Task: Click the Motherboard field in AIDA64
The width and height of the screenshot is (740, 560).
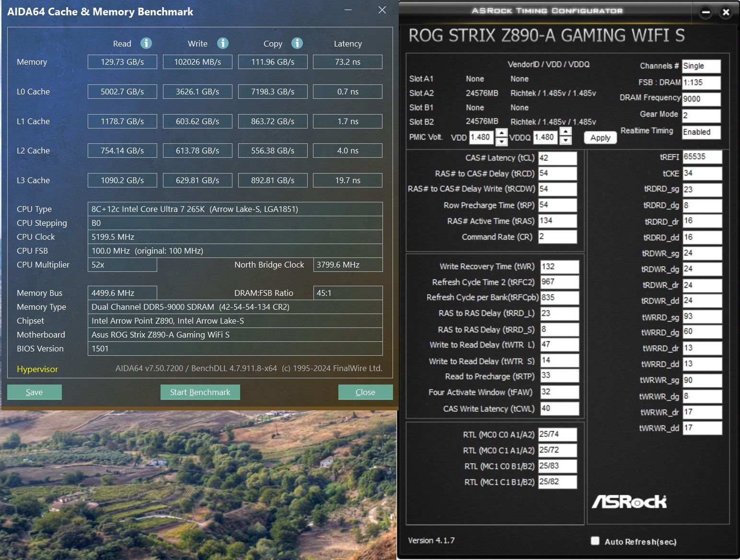Action: click(x=235, y=335)
